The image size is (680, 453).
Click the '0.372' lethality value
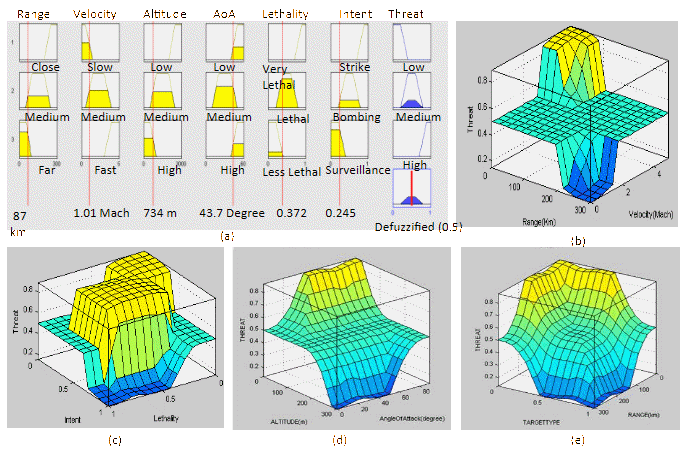coord(291,213)
